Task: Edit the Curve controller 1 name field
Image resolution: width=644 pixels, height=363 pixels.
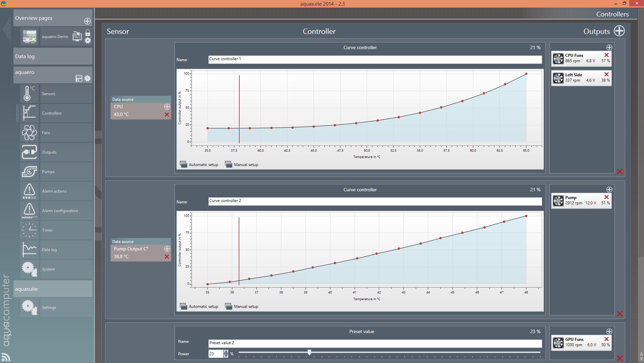Action: pyautogui.click(x=375, y=59)
